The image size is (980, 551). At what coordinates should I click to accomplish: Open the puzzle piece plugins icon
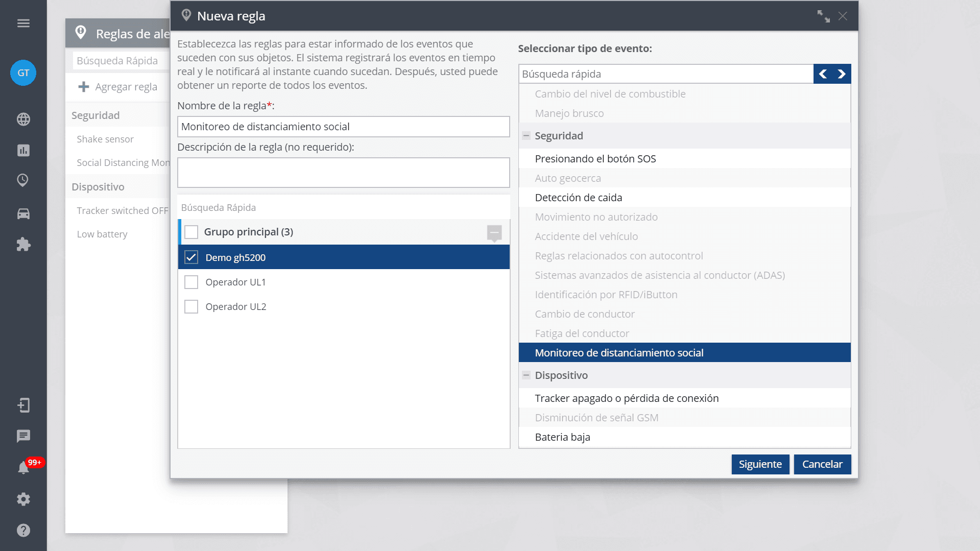pyautogui.click(x=23, y=245)
